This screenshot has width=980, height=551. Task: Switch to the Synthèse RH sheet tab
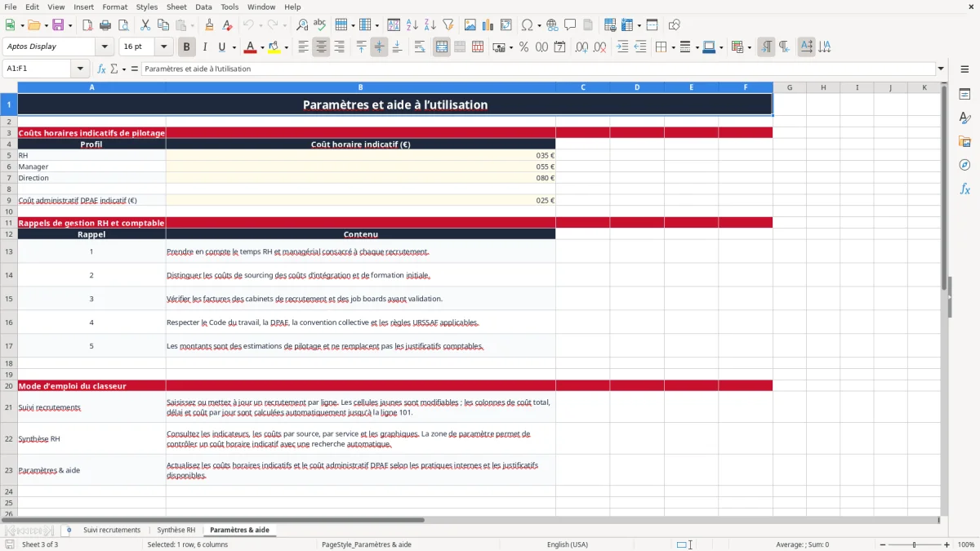click(x=176, y=530)
